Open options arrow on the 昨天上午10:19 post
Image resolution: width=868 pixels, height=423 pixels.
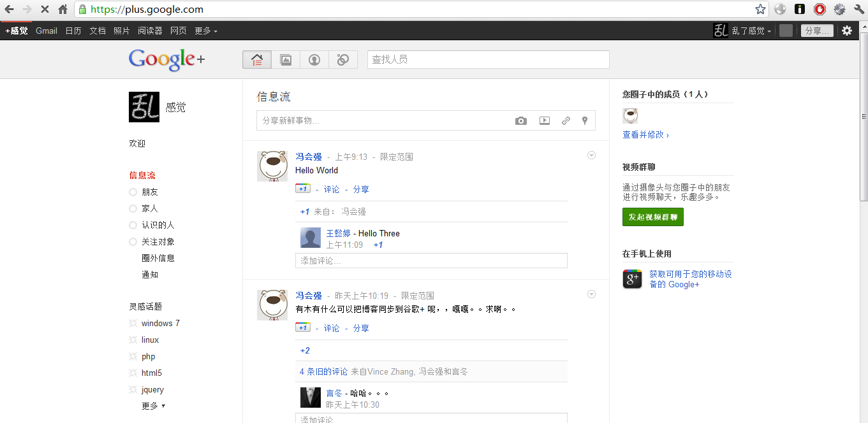click(591, 294)
